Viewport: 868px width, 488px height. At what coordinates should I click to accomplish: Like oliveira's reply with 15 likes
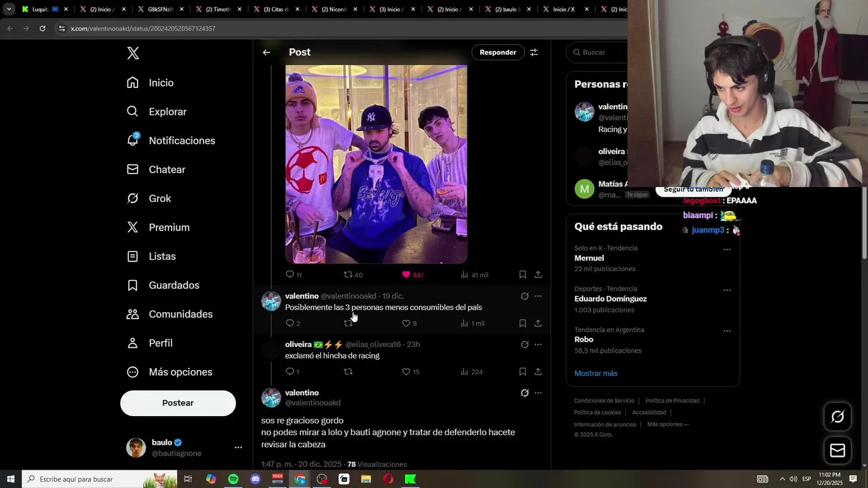point(406,371)
